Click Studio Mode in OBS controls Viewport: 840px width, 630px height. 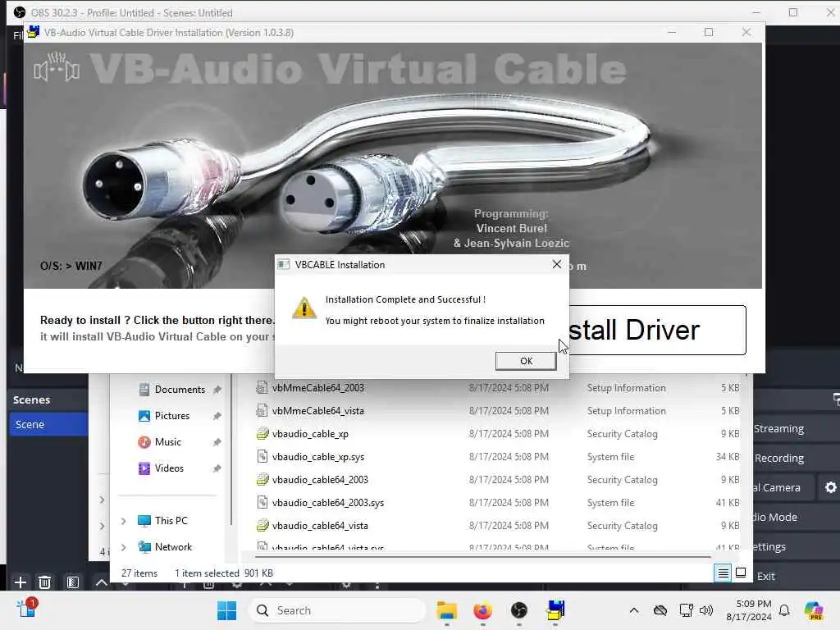point(796,517)
